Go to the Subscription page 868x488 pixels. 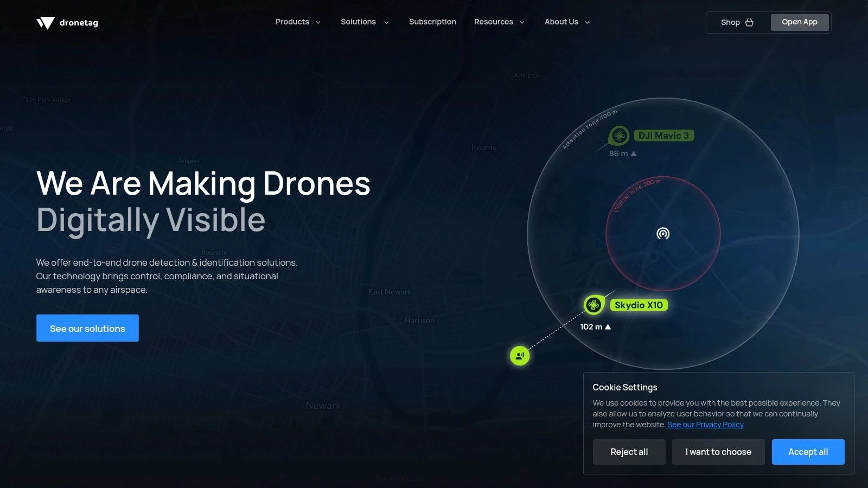432,22
